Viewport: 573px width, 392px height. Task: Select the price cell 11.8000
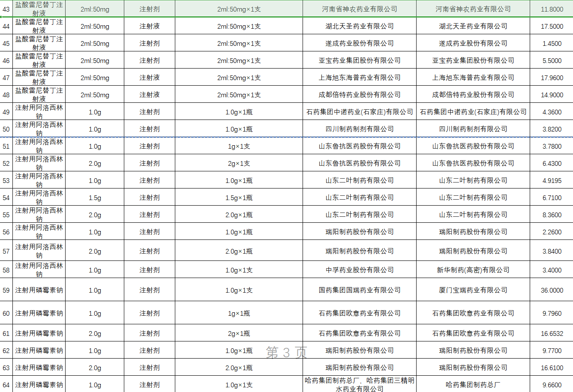click(552, 9)
